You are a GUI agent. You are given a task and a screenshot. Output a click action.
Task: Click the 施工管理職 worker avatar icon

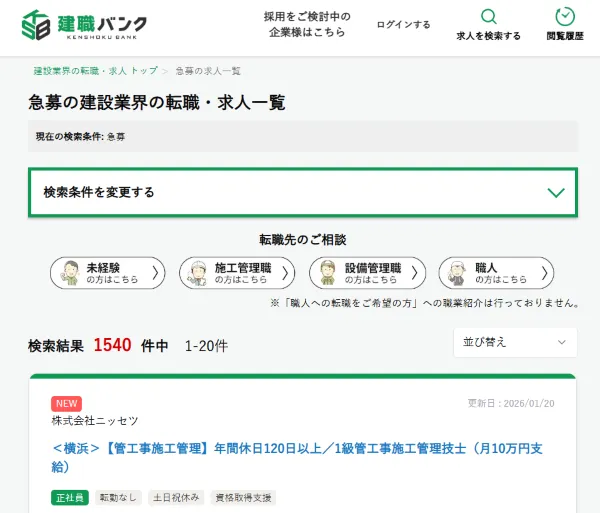198,273
